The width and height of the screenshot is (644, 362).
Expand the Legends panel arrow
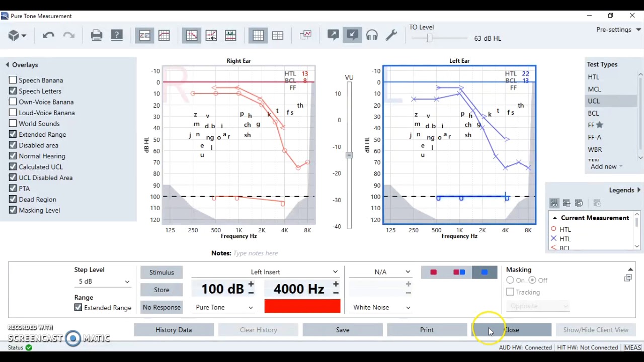(x=639, y=190)
